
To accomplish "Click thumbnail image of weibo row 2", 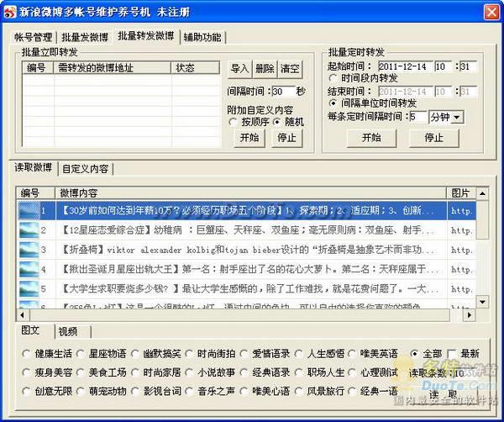I will click(x=29, y=230).
